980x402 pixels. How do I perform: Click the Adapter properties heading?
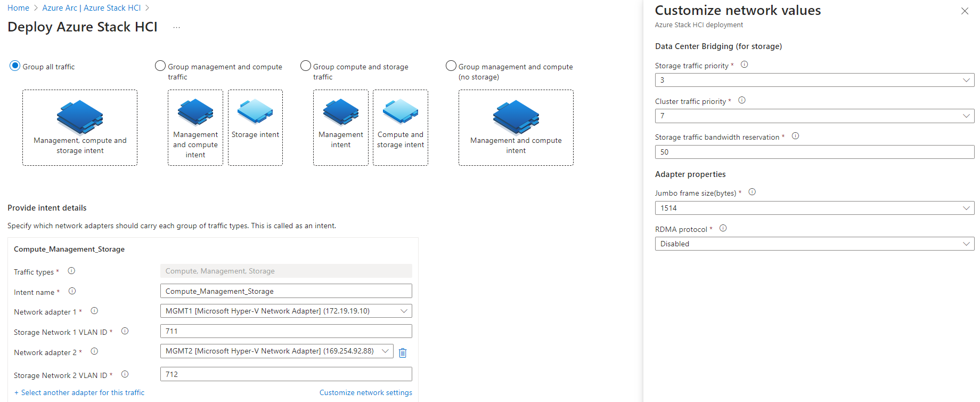tap(690, 174)
